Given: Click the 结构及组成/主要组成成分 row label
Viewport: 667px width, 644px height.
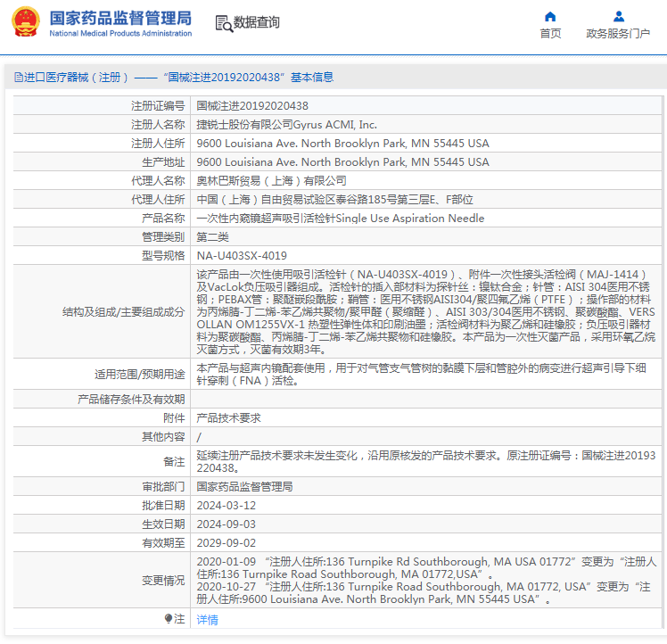Looking at the screenshot, I should coord(123,311).
